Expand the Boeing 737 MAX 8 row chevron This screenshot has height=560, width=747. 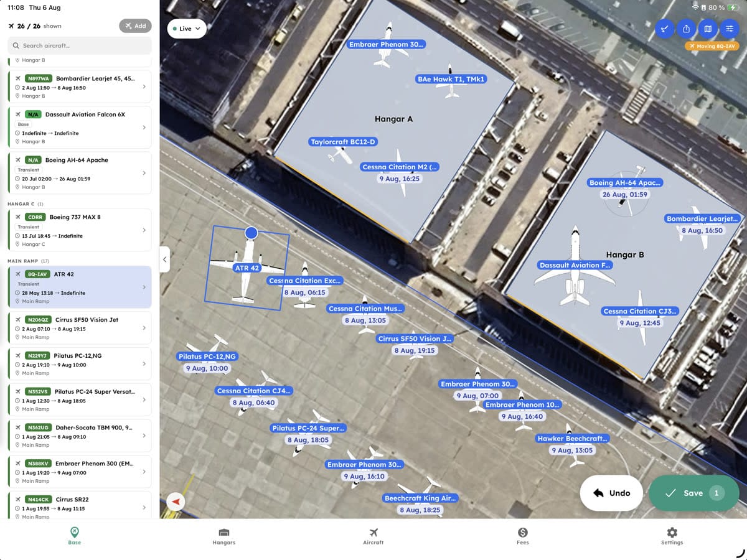144,230
